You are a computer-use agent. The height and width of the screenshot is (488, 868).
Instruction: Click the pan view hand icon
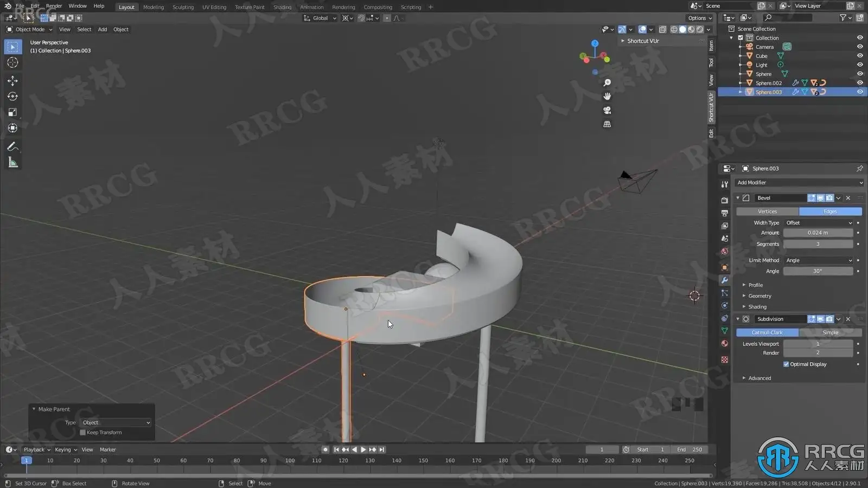click(607, 96)
